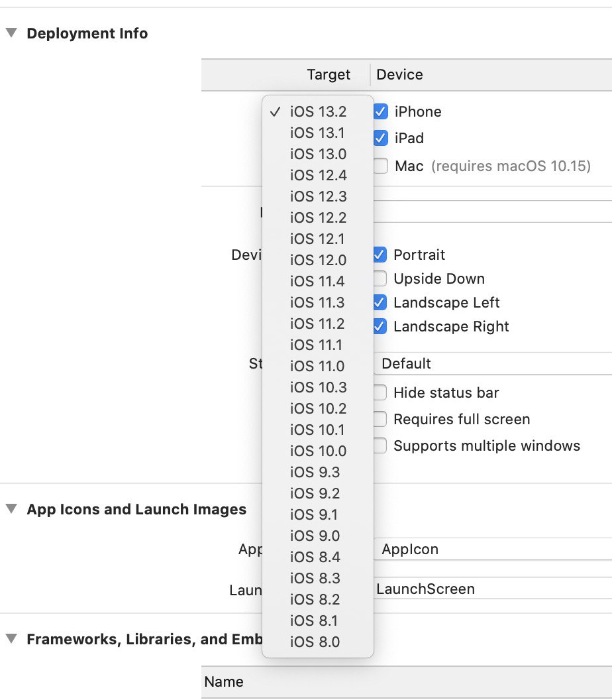This screenshot has width=612, height=700.
Task: Choose iOS 11.3 menu entry
Action: click(318, 302)
